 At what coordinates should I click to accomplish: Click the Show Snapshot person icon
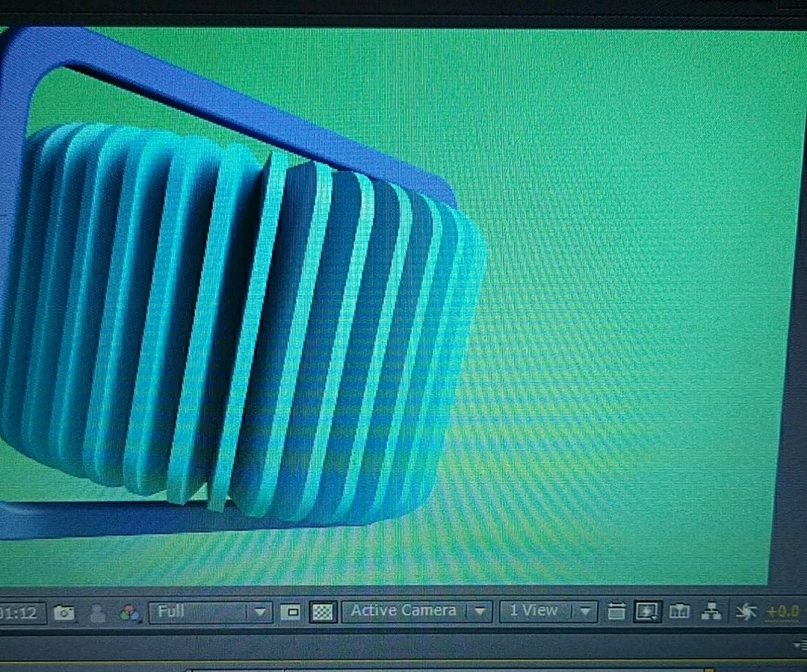97,613
